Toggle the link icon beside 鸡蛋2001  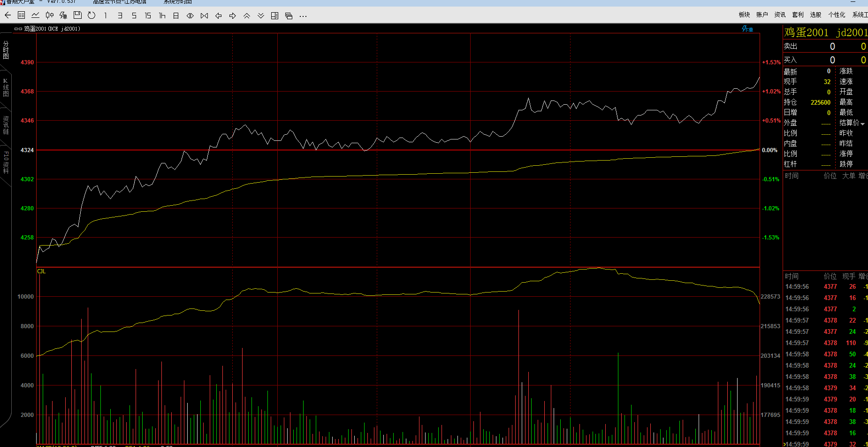(x=18, y=29)
